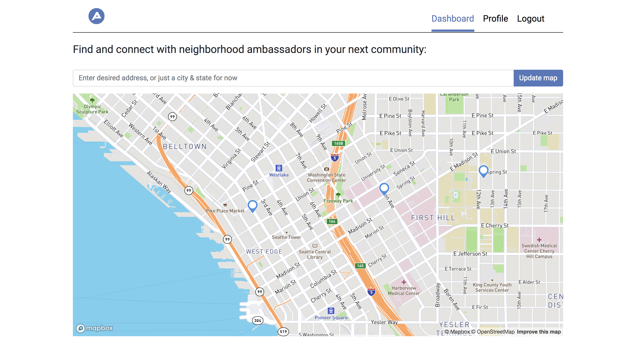
Task: Select the Profile tab
Action: [x=495, y=19]
